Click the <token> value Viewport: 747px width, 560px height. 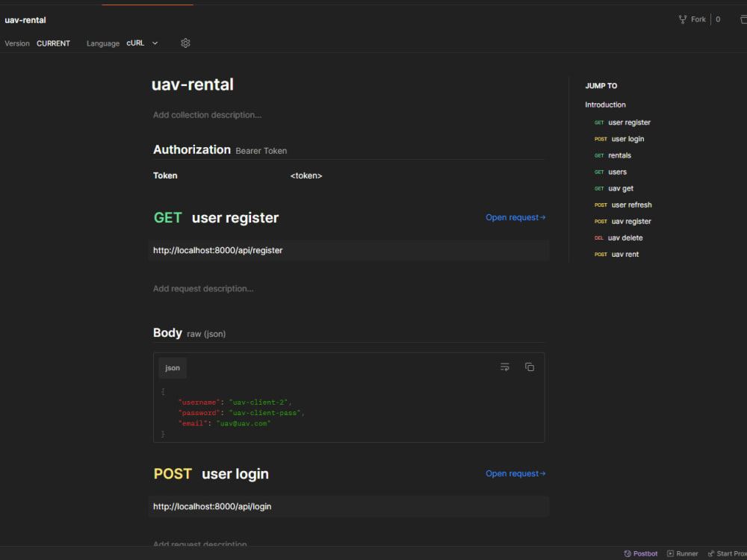tap(306, 175)
